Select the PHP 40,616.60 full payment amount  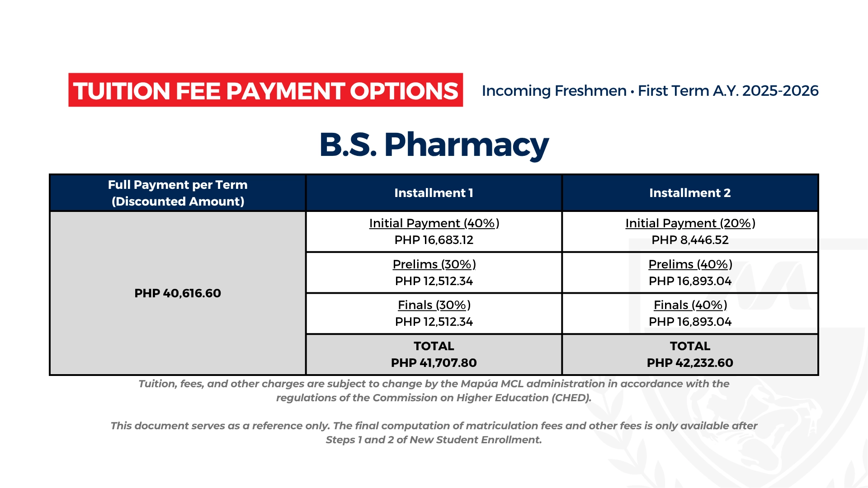tap(178, 293)
